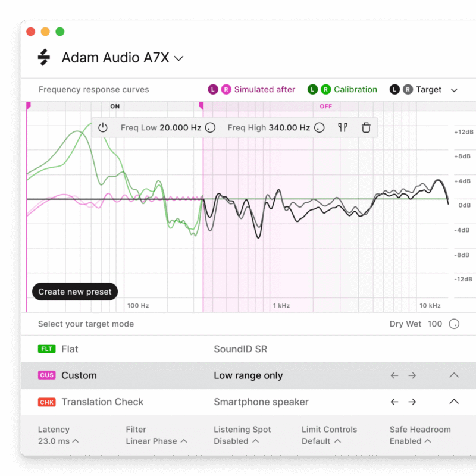
Task: Delete the range with the trash icon
Action: tap(366, 127)
